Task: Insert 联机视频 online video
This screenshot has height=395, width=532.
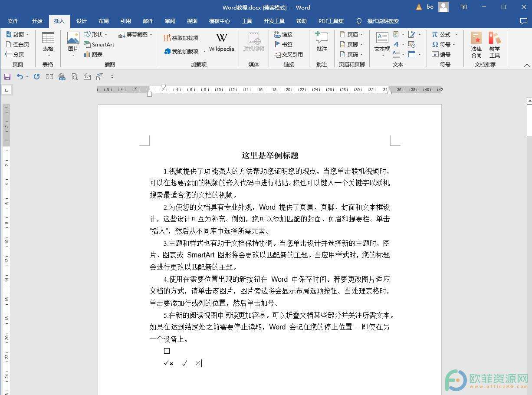Action: (x=254, y=43)
